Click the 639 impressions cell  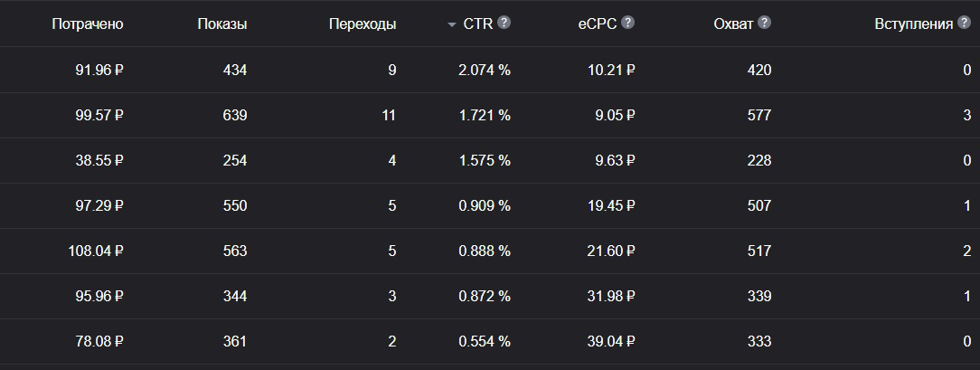[x=235, y=115]
